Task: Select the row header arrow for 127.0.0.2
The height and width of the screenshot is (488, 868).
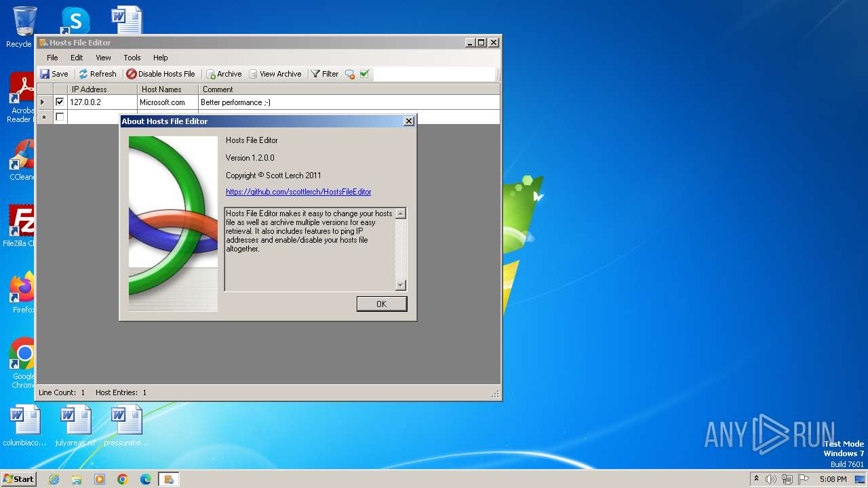Action: click(x=45, y=102)
